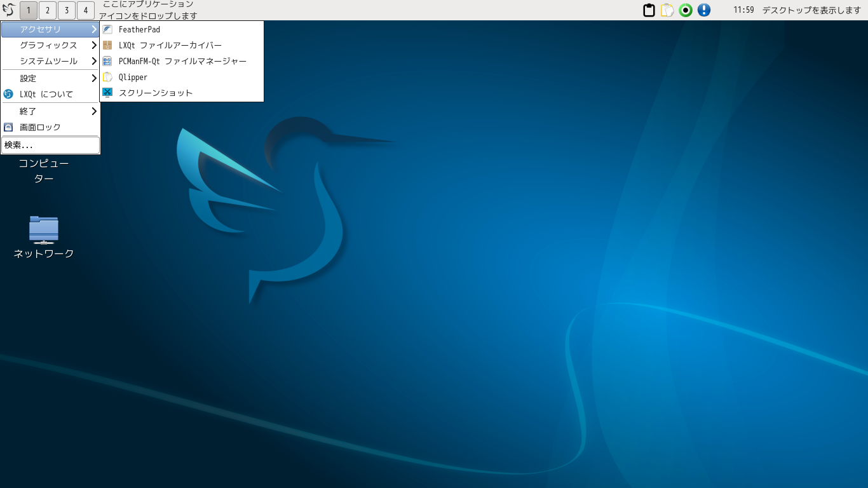This screenshot has height=488, width=868.
Task: Launch FeatherPad from submenu
Action: point(182,29)
